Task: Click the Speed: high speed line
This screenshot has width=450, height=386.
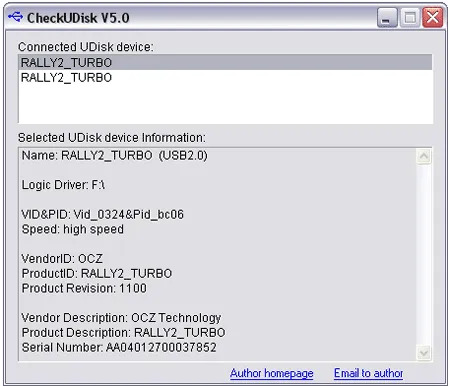Action: point(73,229)
